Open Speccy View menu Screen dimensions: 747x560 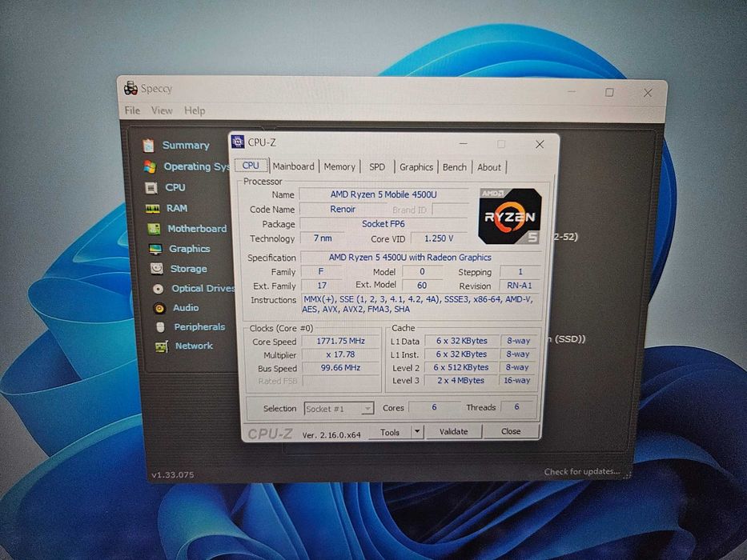[x=162, y=110]
